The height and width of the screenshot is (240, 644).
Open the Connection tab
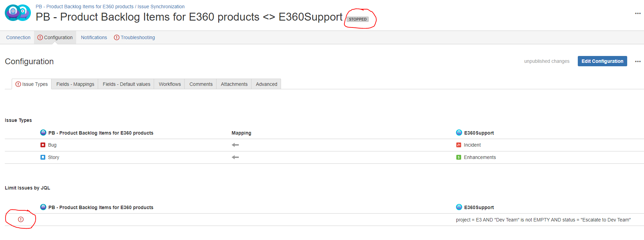click(x=18, y=37)
